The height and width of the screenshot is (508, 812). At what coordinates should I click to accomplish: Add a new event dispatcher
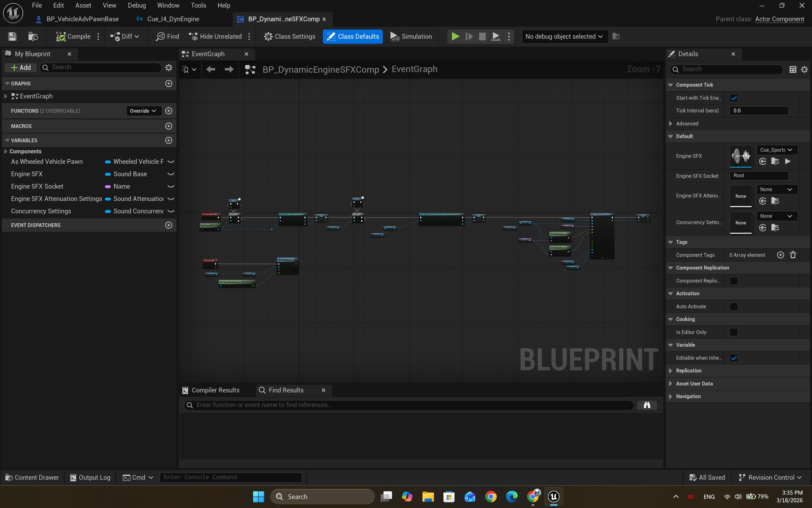[169, 225]
